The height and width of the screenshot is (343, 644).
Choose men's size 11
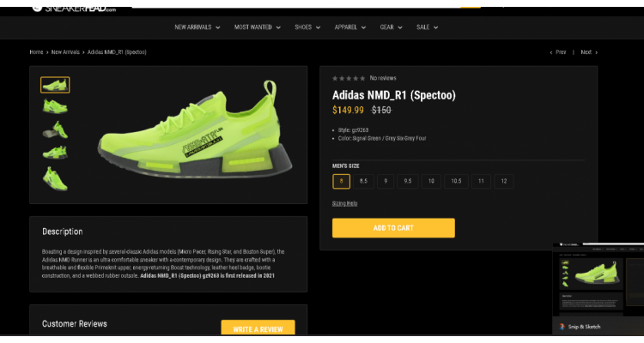pyautogui.click(x=481, y=181)
